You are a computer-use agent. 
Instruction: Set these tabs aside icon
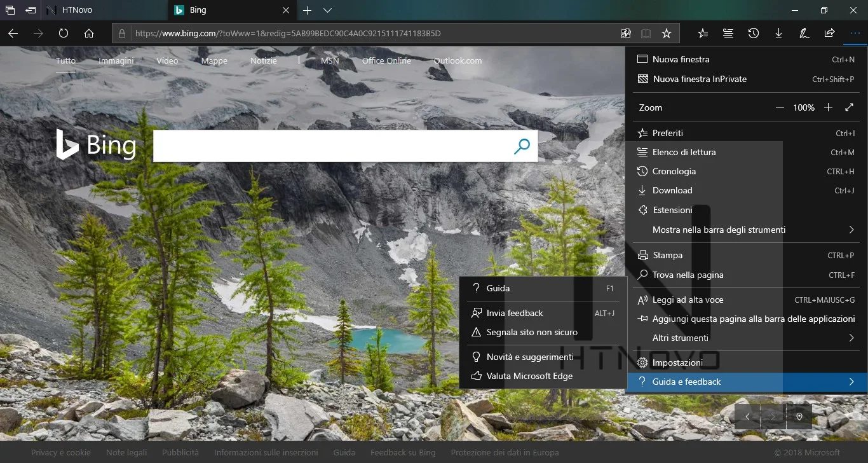31,10
